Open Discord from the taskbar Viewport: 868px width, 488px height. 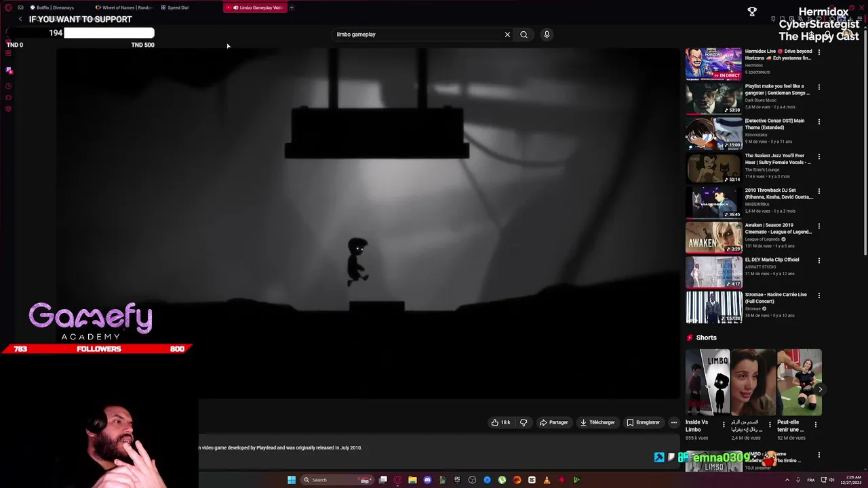427,480
